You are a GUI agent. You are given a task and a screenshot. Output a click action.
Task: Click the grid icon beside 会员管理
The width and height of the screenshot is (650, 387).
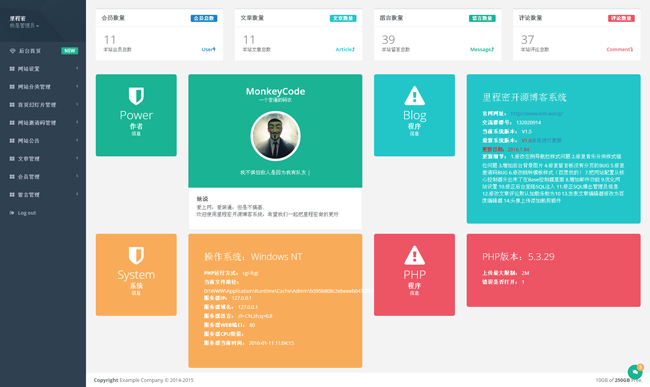click(12, 177)
